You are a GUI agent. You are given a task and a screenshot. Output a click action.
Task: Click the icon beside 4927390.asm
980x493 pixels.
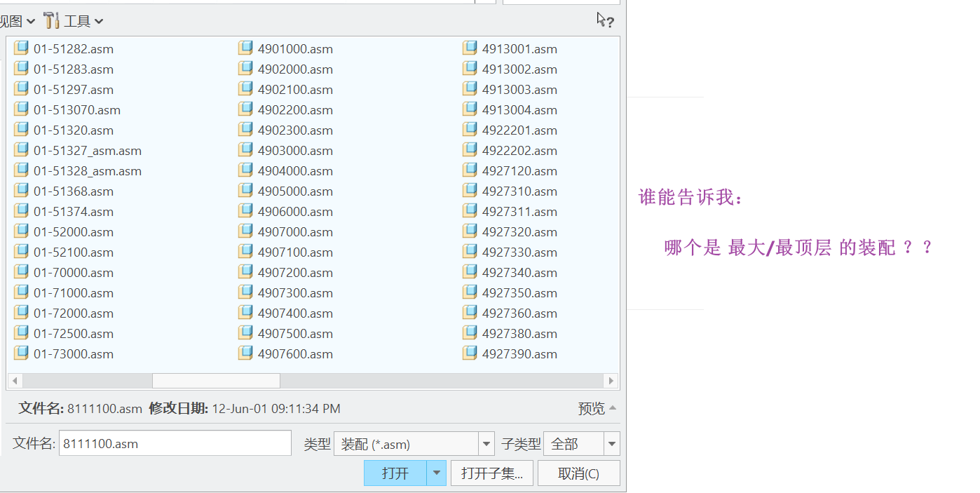(x=470, y=353)
